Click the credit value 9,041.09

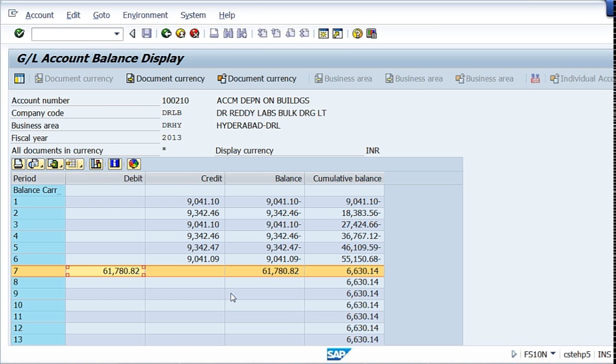tap(203, 259)
